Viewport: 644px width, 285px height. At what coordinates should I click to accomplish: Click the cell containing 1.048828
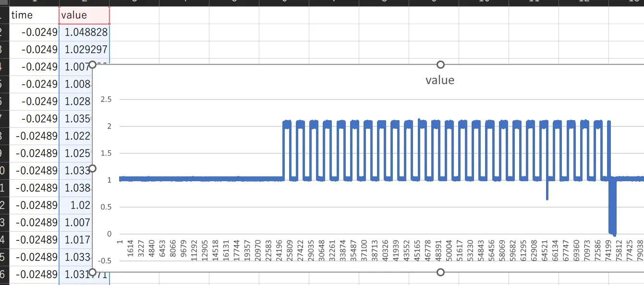pos(84,32)
